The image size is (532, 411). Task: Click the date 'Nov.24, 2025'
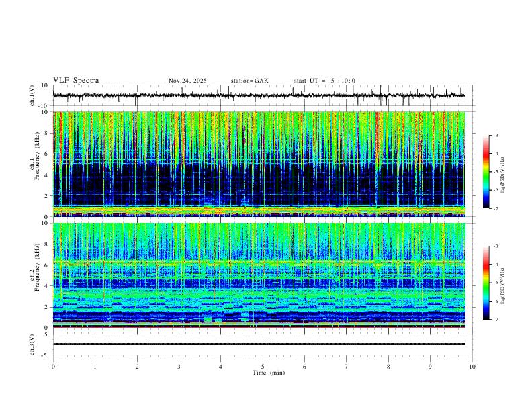pyautogui.click(x=187, y=81)
